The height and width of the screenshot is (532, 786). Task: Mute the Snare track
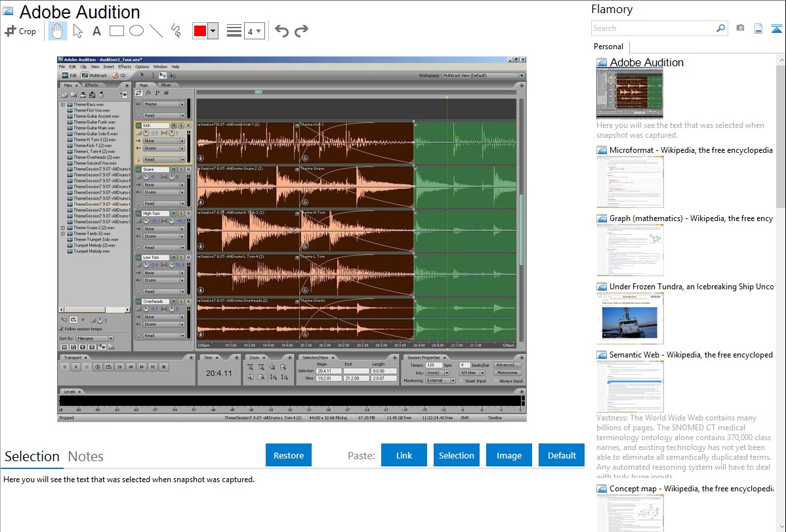173,169
